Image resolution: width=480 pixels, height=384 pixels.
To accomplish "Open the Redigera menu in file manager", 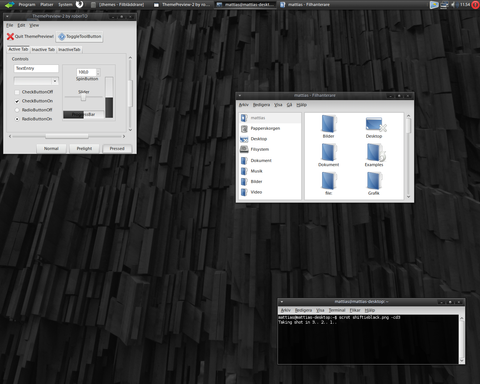I will point(261,105).
